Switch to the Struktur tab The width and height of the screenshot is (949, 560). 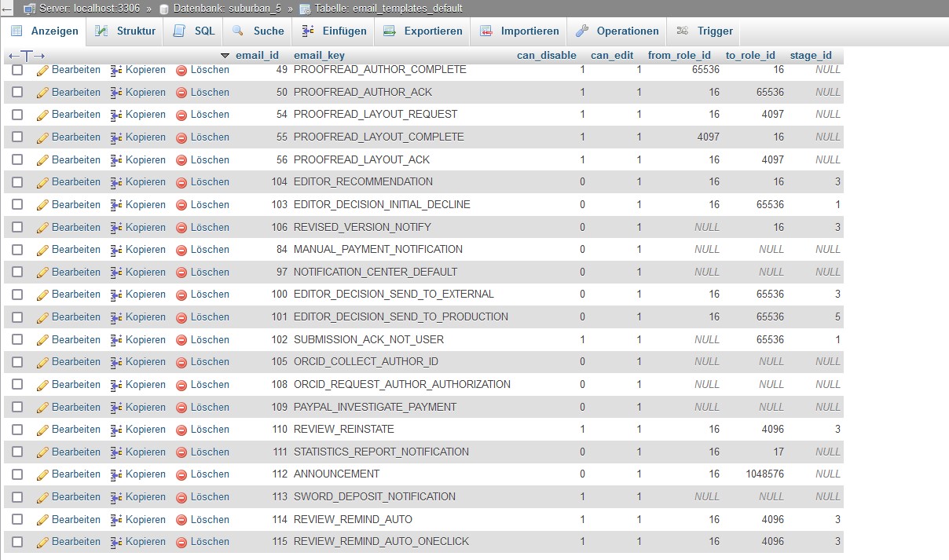pyautogui.click(x=125, y=31)
